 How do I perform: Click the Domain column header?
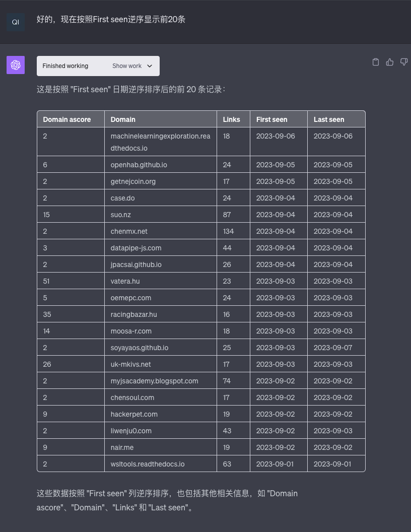tap(123, 119)
